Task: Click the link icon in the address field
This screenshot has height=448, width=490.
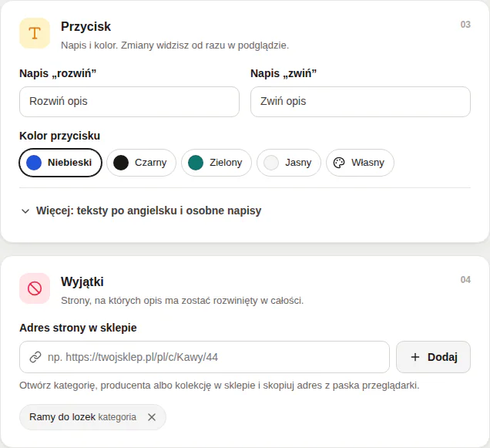Action: 35,357
